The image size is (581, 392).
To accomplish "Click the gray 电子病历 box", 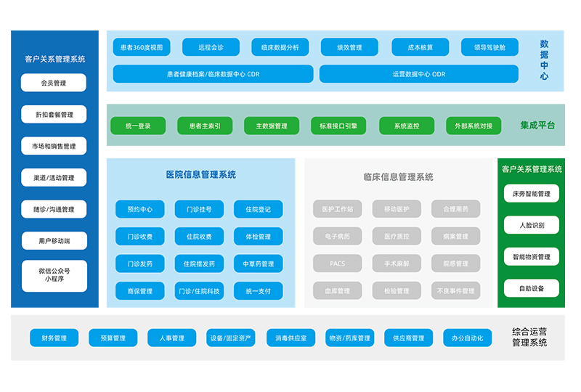I will 337,236.
